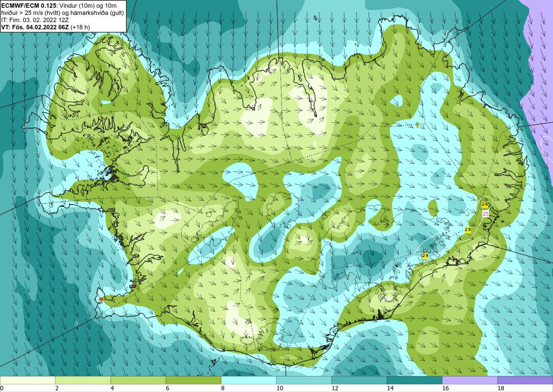Choose the dark teal 14–16 m/s legend swatch
553x392 pixels.
(414, 380)
